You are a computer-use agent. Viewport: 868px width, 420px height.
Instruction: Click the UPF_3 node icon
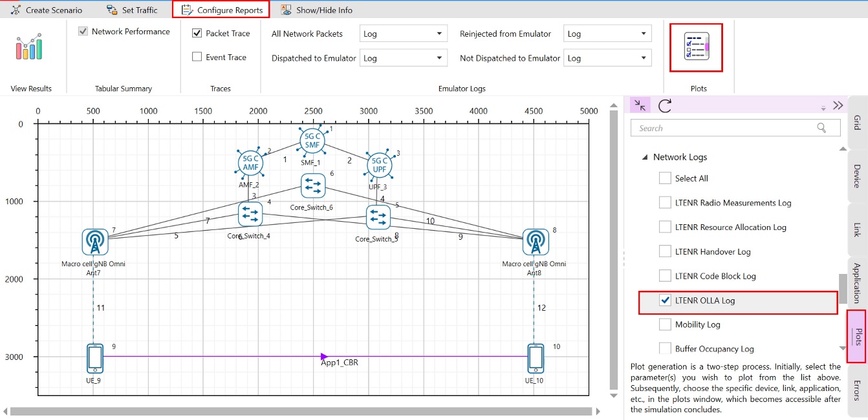pyautogui.click(x=379, y=166)
